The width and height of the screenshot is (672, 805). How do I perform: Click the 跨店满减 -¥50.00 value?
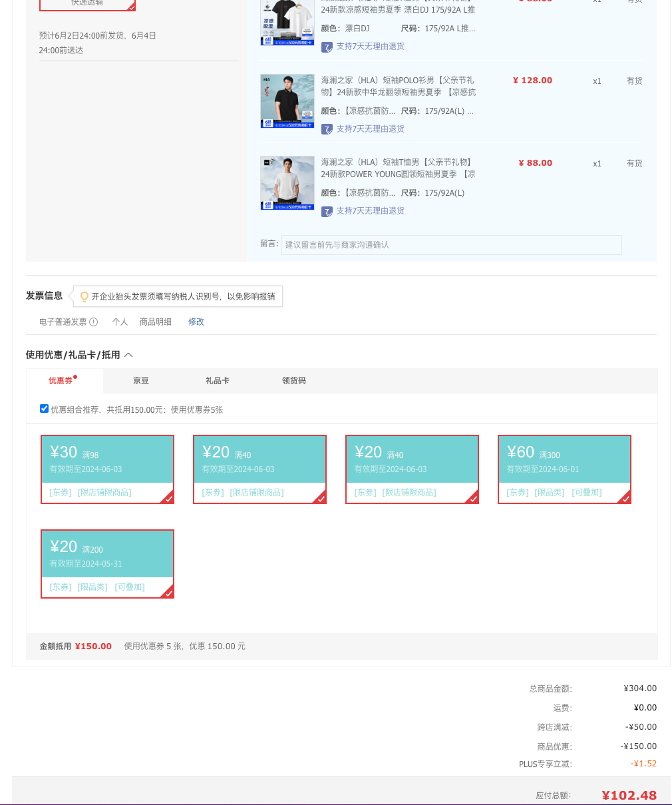pos(641,727)
